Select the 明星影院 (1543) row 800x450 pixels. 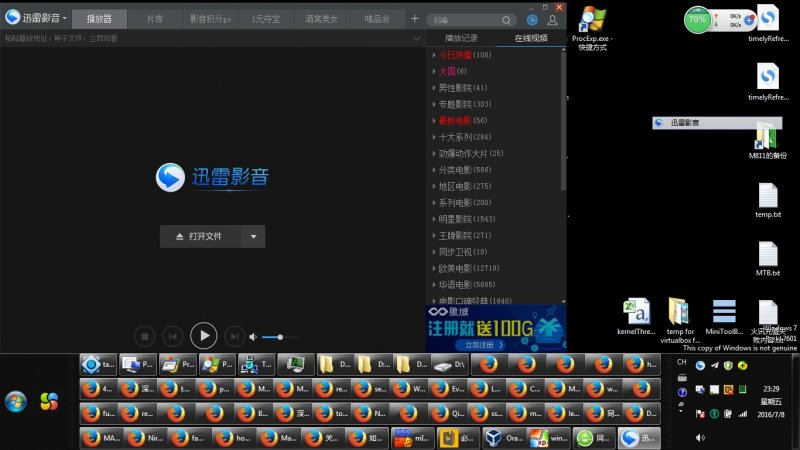click(494, 219)
